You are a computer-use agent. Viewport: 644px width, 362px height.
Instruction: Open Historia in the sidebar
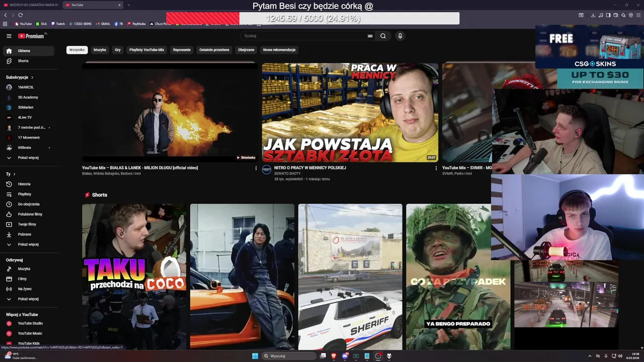point(28,184)
